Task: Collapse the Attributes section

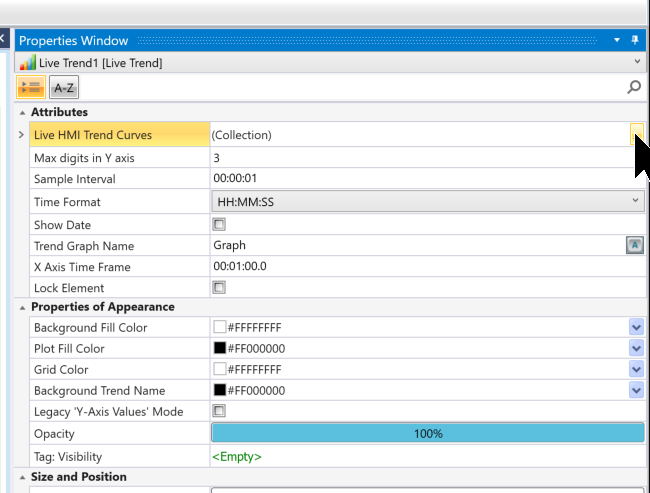Action: (x=22, y=112)
